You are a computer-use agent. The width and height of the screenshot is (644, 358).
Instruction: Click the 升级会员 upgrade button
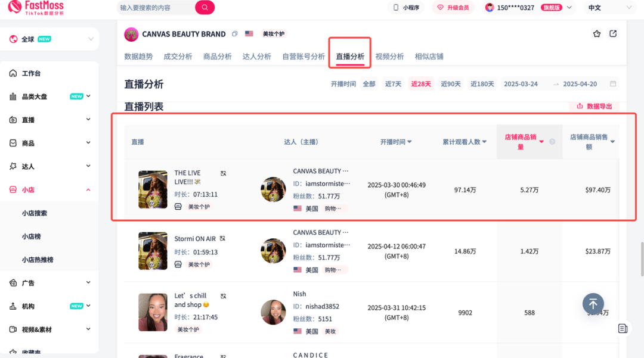[453, 8]
